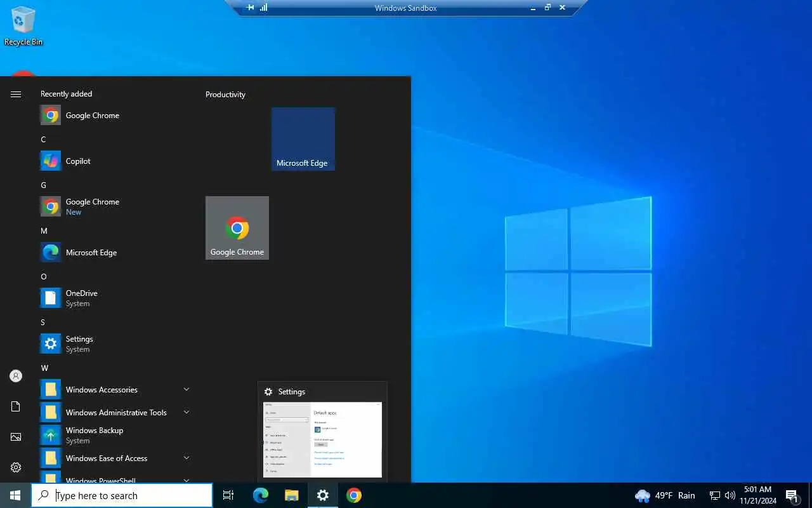The height and width of the screenshot is (508, 812).
Task: Open Documents icon in Start sidebar
Action: click(x=16, y=406)
